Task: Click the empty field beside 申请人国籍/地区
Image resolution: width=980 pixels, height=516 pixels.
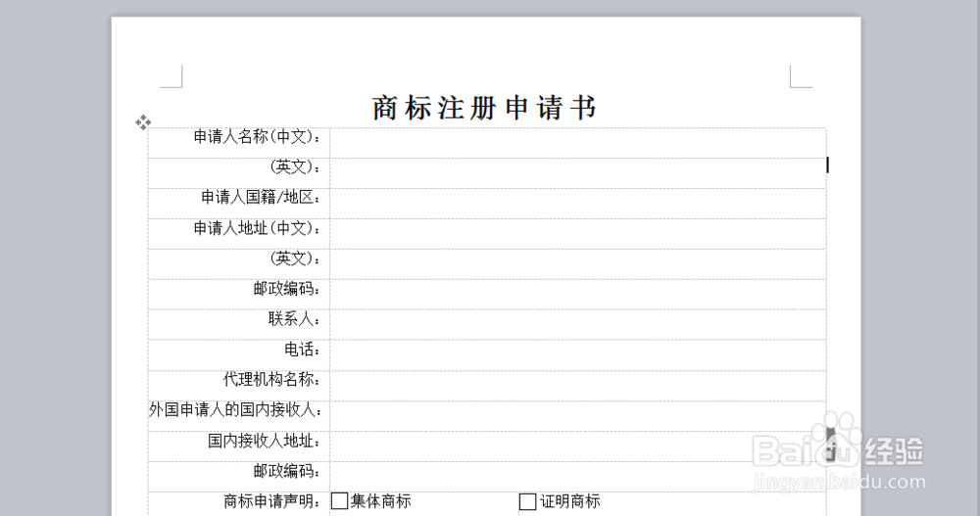Action: pyautogui.click(x=578, y=204)
